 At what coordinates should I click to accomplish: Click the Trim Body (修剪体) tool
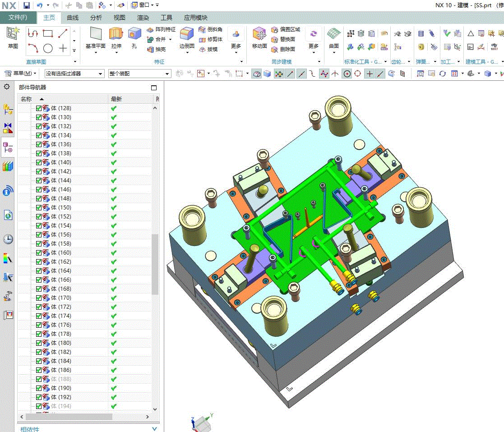tap(211, 39)
